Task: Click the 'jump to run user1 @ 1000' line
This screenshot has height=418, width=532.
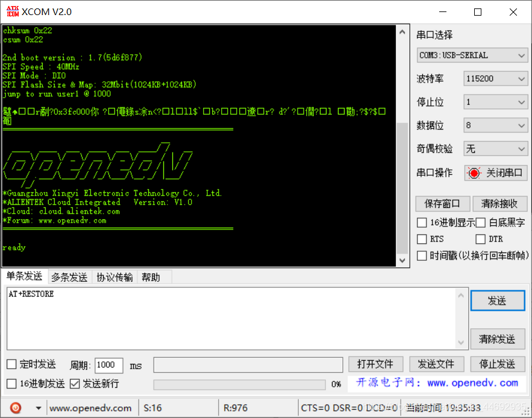Action: pyautogui.click(x=57, y=93)
